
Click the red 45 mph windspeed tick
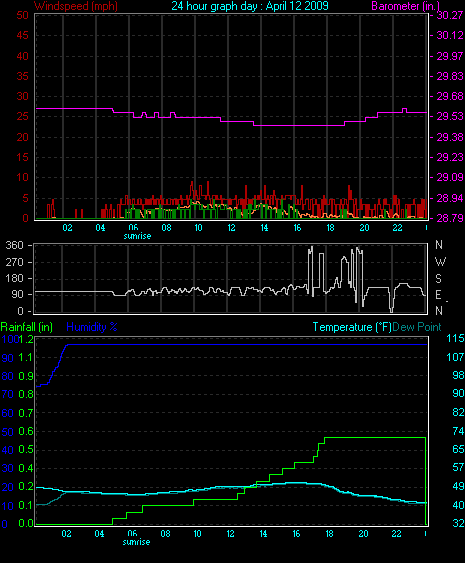(22, 35)
